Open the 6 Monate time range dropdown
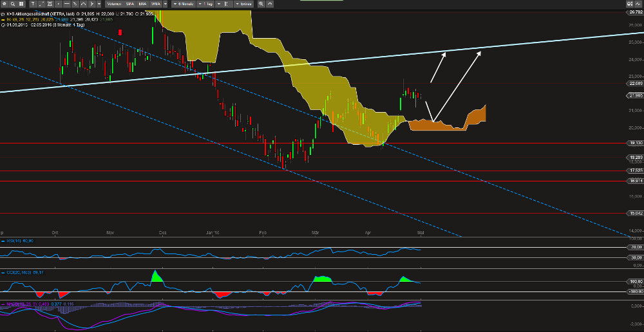The width and height of the screenshot is (644, 332). (x=183, y=4)
